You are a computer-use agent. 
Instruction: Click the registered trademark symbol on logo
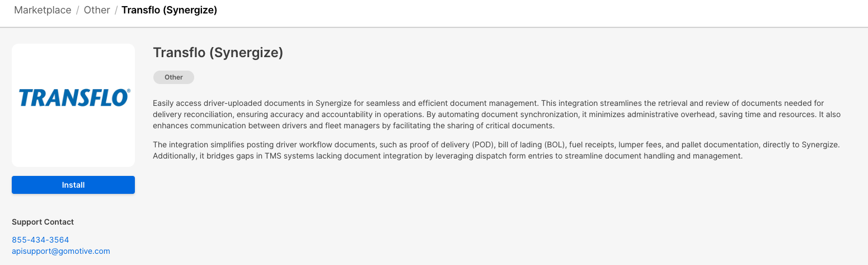(129, 90)
